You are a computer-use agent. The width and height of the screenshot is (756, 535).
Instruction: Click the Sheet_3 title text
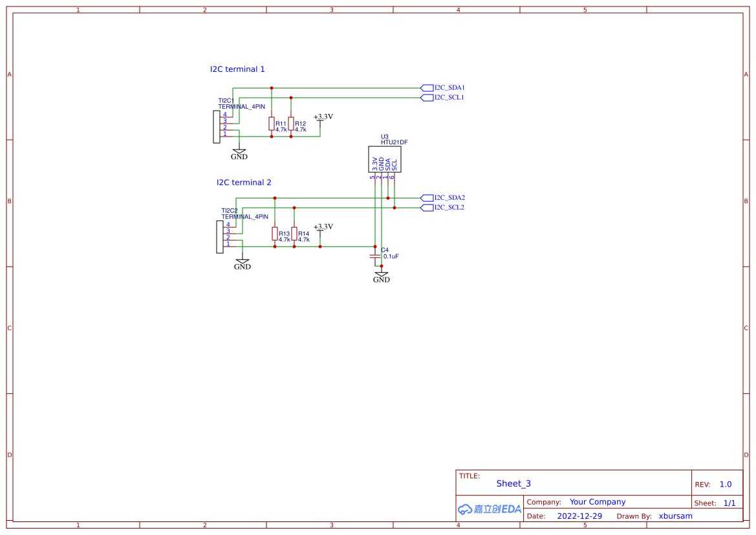point(513,483)
